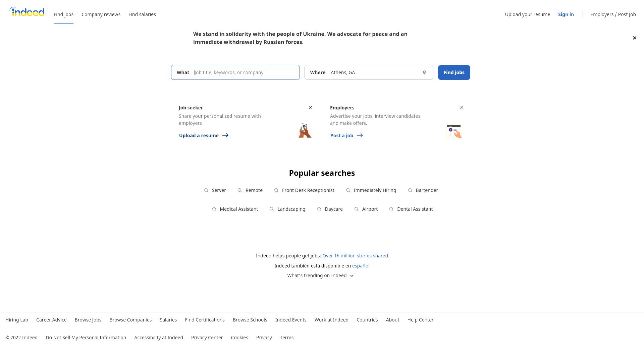Click Sign in
This screenshot has width=644, height=349.
[x=566, y=14]
